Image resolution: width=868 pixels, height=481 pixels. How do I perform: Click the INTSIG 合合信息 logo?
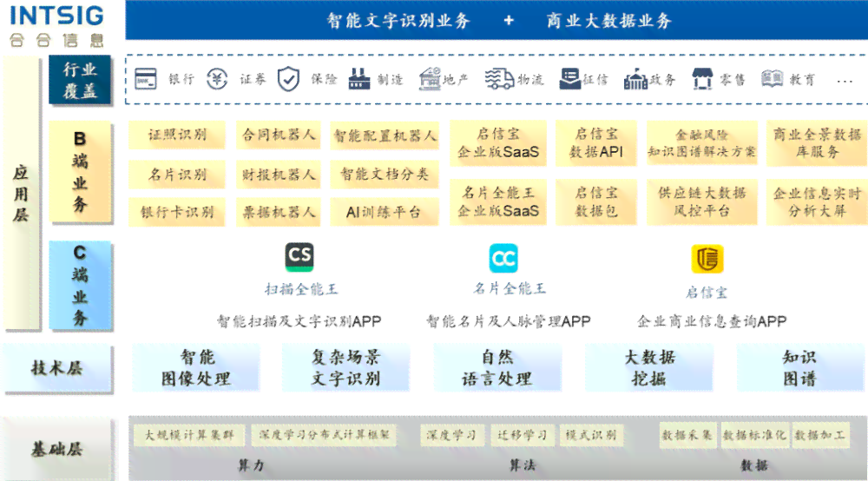57,26
